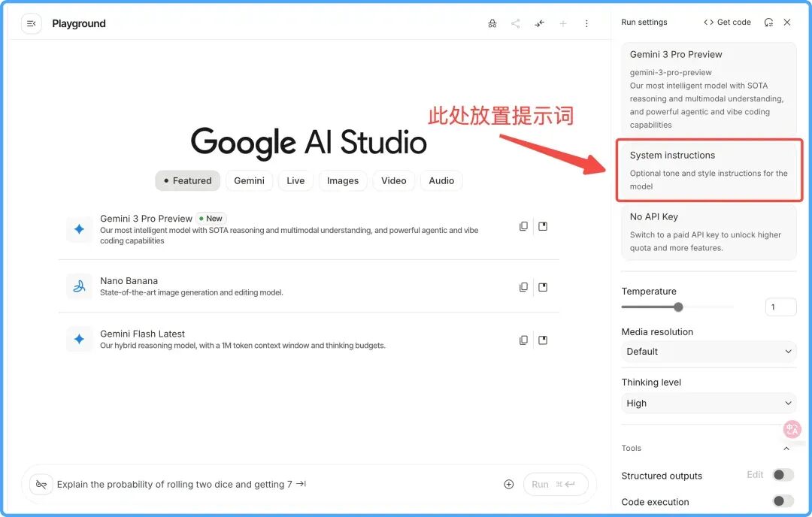The image size is (812, 517).
Task: Turn on the Code execution switch
Action: pos(783,501)
